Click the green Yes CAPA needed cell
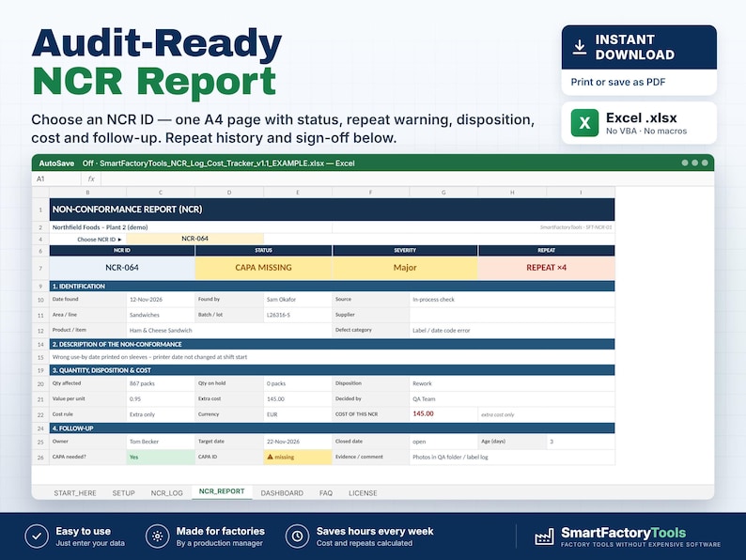The image size is (746, 560). [161, 457]
